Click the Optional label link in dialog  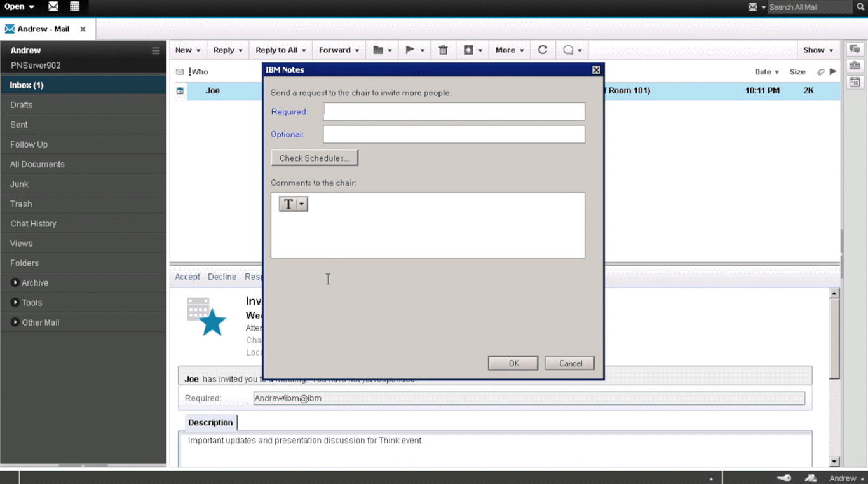(287, 134)
